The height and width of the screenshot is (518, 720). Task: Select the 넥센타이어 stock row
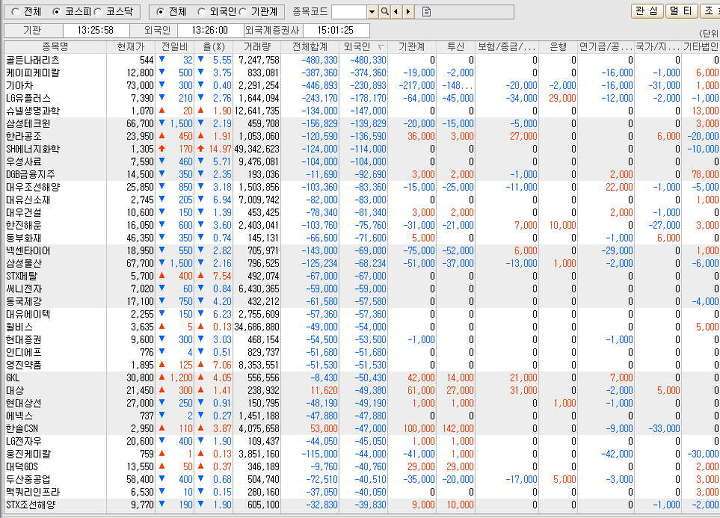click(x=362, y=251)
